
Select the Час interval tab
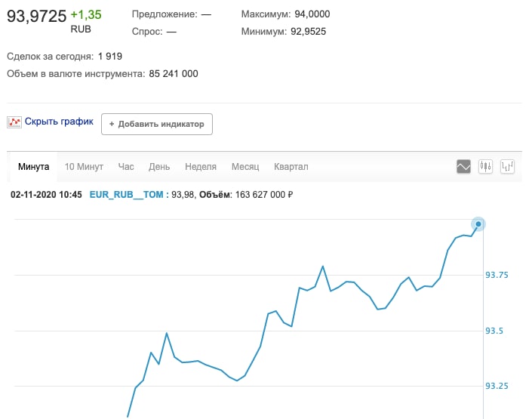(126, 167)
